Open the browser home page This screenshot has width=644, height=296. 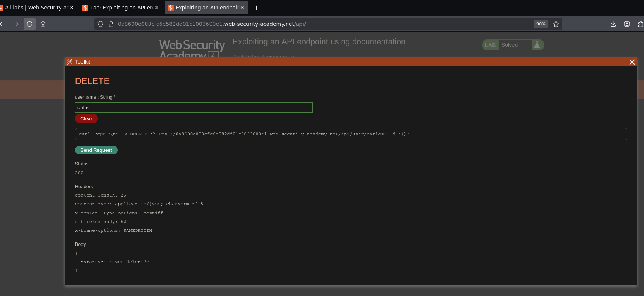[x=43, y=24]
